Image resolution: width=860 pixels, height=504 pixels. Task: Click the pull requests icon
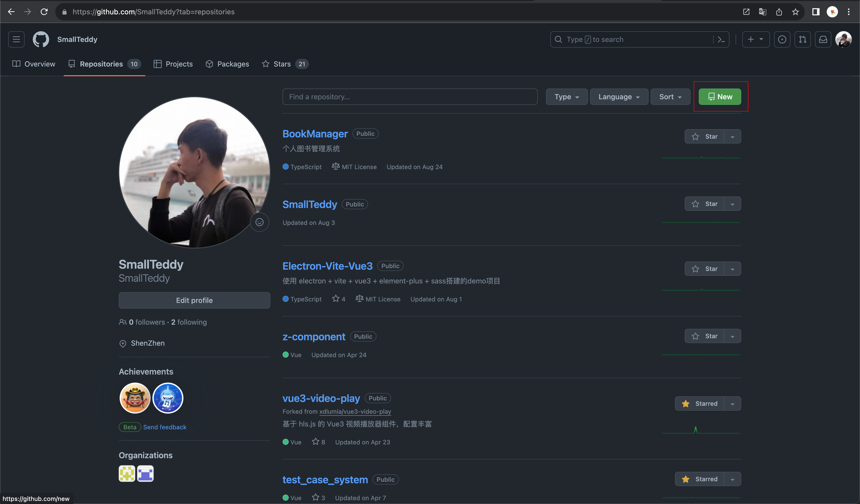coord(802,39)
